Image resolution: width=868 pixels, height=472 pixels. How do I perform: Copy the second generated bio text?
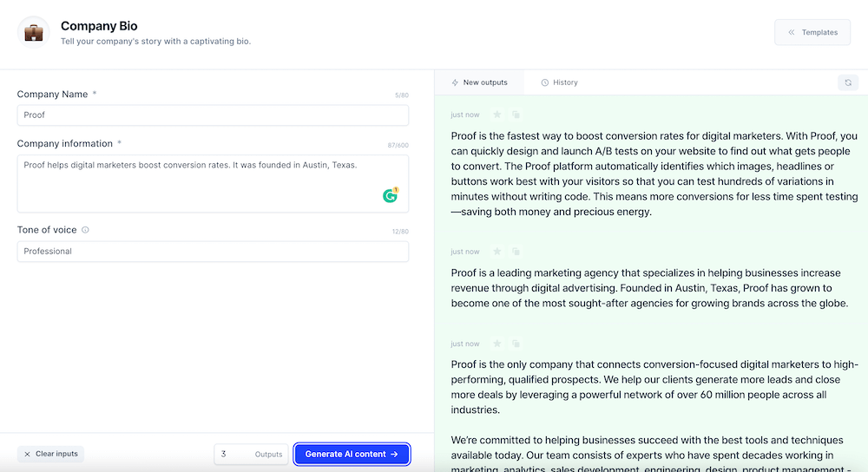tap(516, 252)
